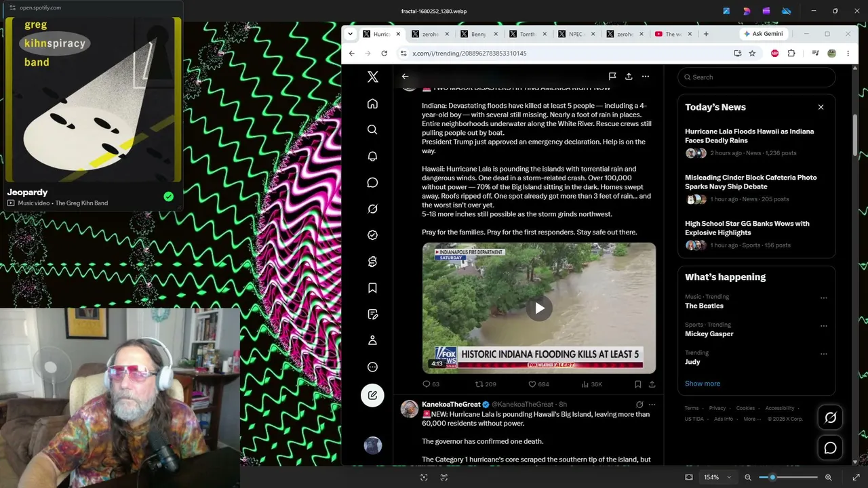This screenshot has width=868, height=488.
Task: Open floating messages chat button
Action: (x=830, y=448)
